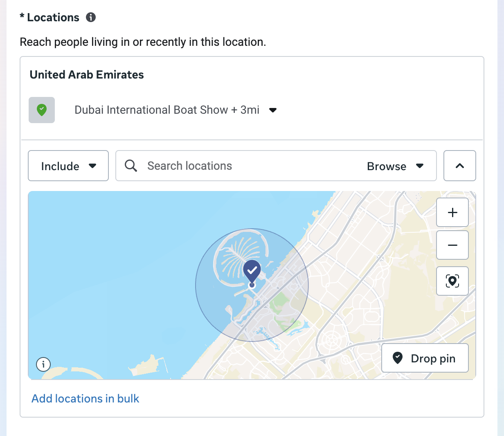Expand the 3mi radius dropdown caret

[273, 110]
